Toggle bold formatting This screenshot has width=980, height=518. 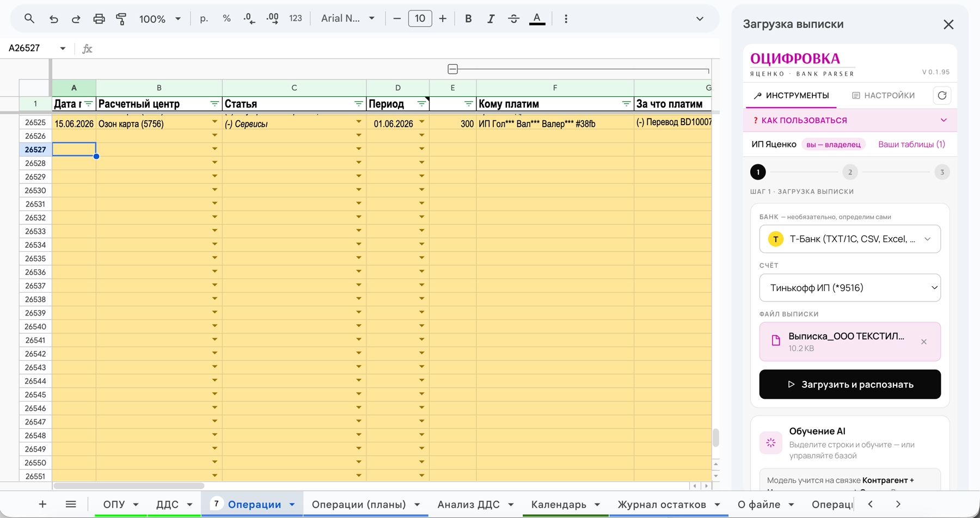point(468,18)
